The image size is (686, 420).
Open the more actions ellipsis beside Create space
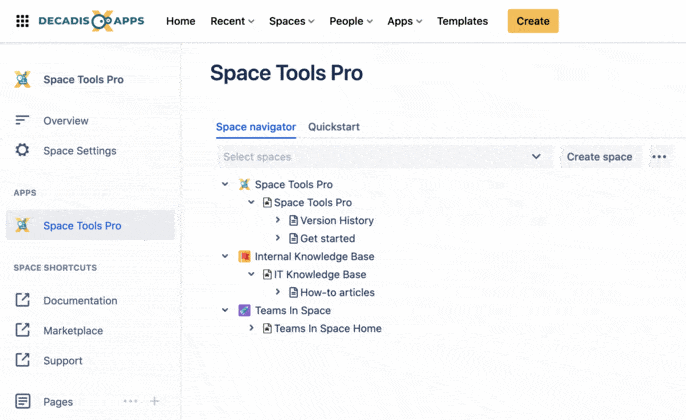click(x=659, y=157)
